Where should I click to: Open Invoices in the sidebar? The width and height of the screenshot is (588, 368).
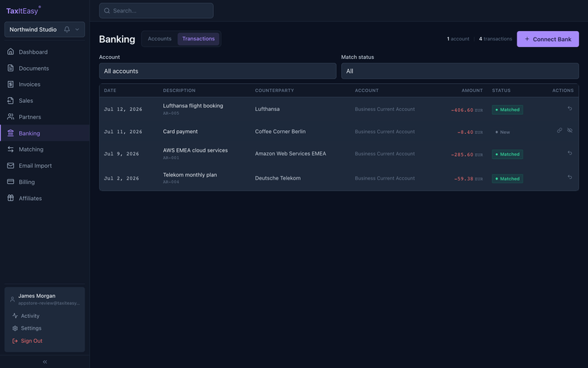pos(45,84)
